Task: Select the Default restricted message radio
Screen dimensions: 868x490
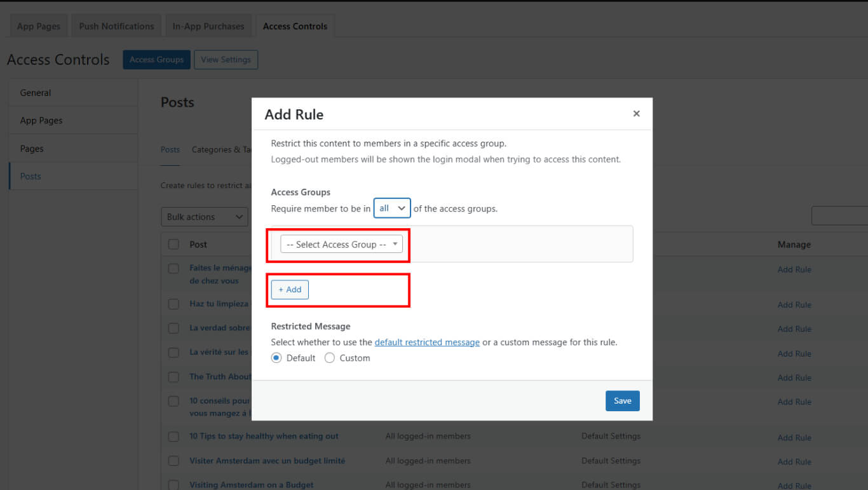Action: coord(276,358)
